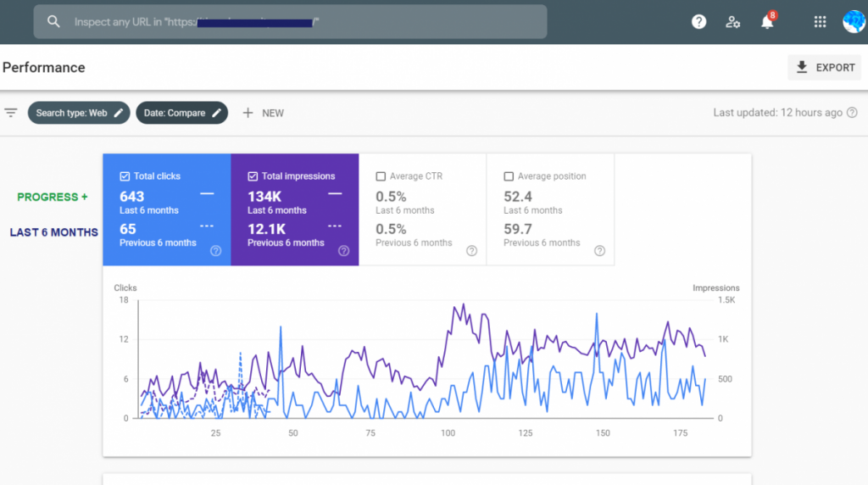Click the Impressions axis label
868x485 pixels.
(x=715, y=288)
